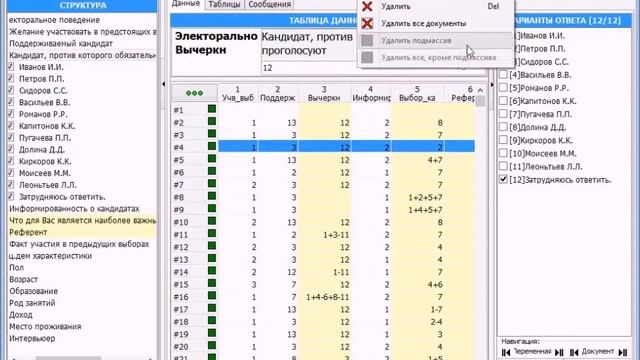This screenshot has width=640, height=360.
Task: Switch to the Таблицы tab
Action: [224, 4]
